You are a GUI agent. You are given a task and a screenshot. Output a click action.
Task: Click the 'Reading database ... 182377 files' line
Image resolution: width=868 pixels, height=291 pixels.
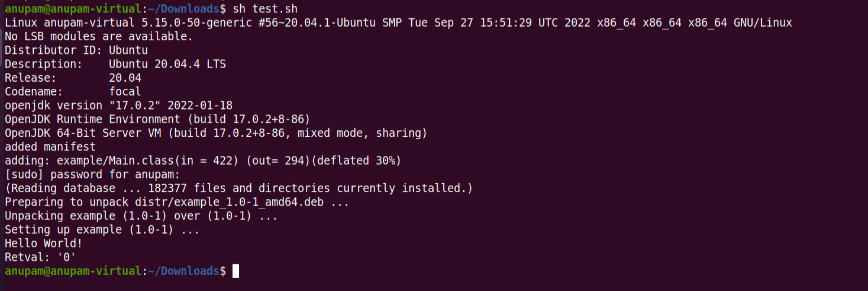point(238,188)
